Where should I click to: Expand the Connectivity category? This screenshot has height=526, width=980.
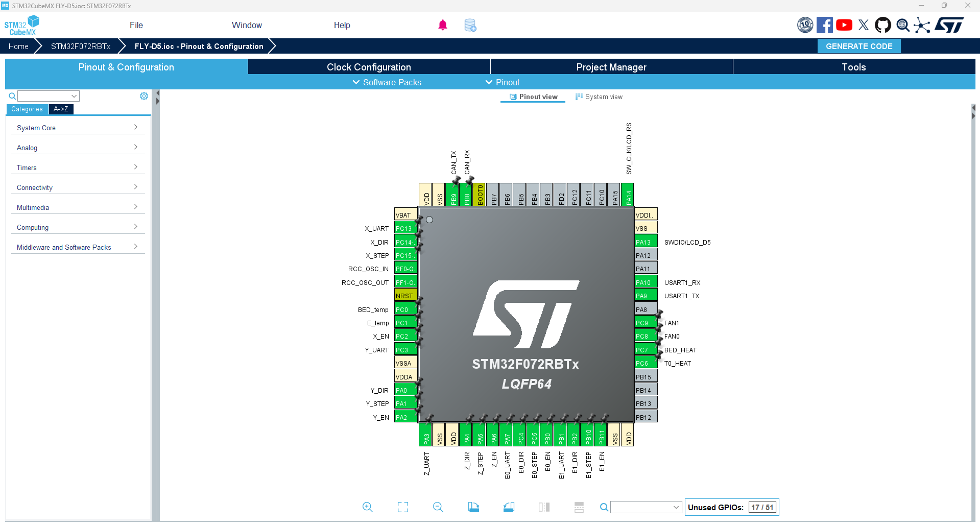[78, 187]
